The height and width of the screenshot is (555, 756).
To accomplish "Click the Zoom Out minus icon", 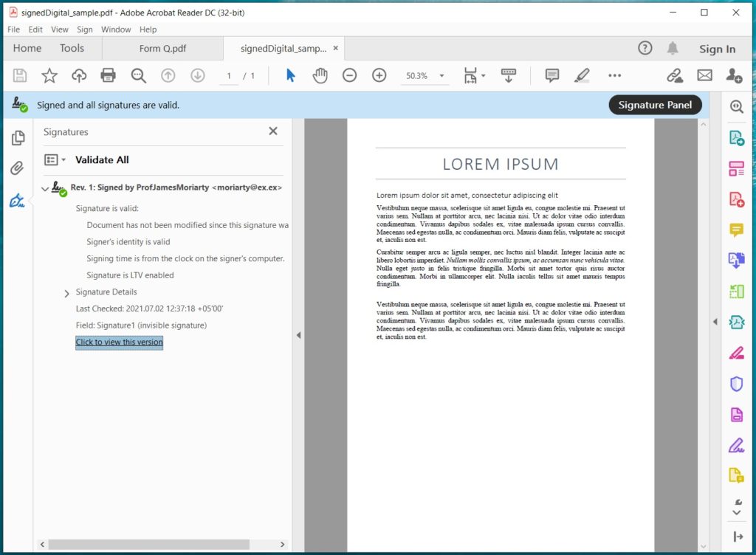I will click(349, 75).
